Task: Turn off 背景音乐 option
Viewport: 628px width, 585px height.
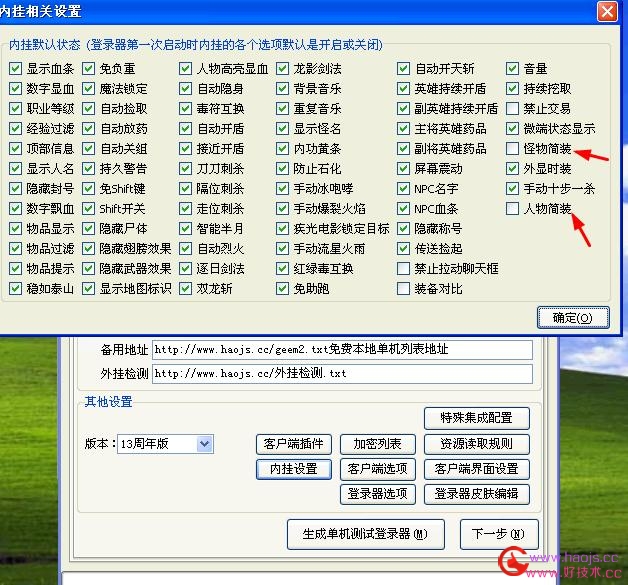Action: coord(282,88)
